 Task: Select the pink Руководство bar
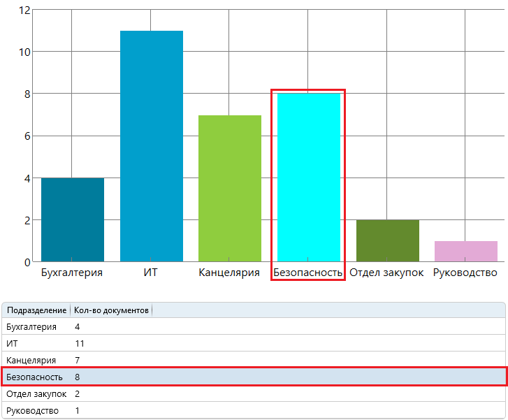[465, 251]
